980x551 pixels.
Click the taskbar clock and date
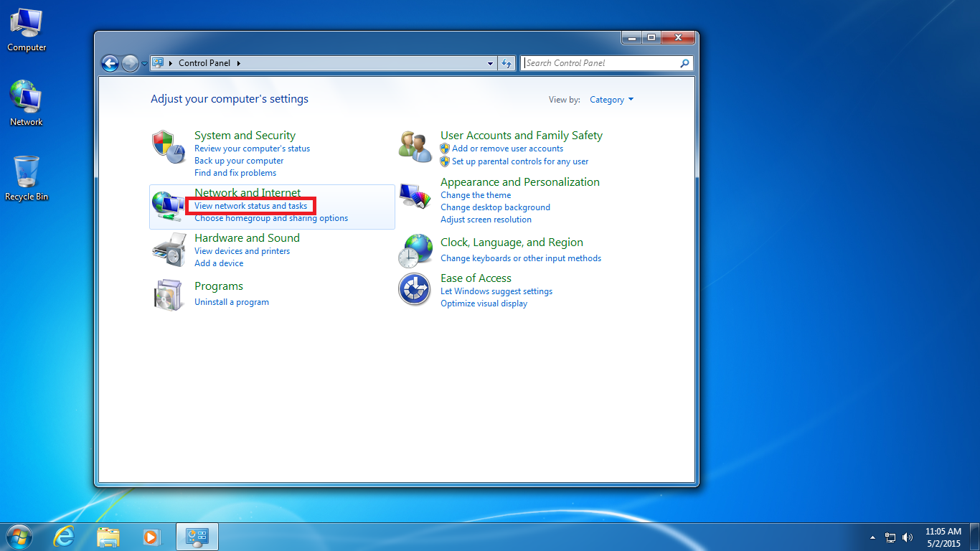tap(943, 537)
